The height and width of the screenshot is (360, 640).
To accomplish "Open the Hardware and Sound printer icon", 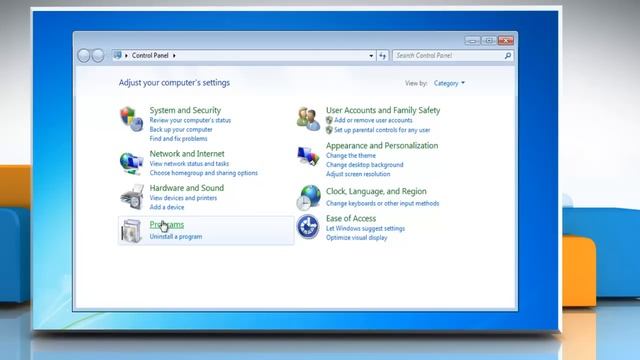I will [132, 197].
